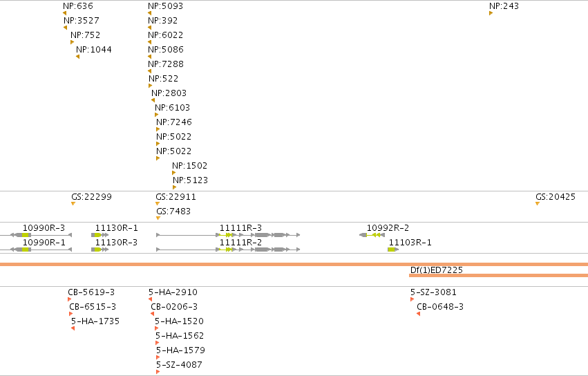Select the 5-SZ-4087 label
The width and height of the screenshot is (588, 376).
coord(179,365)
